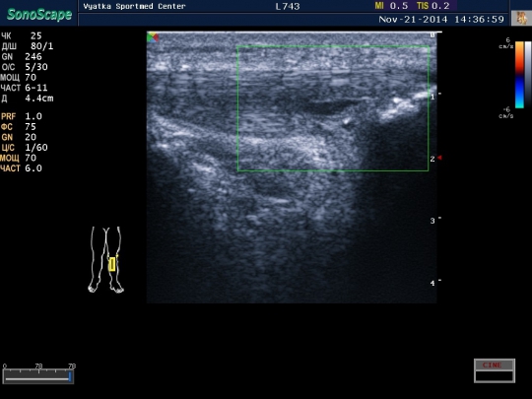Click the grayscale map bar
The height and width of the screenshot is (399, 532).
pos(528,75)
